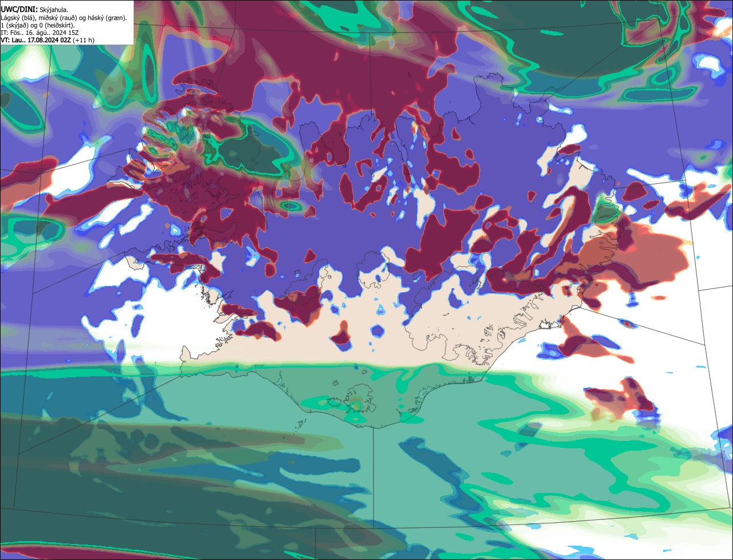The height and width of the screenshot is (560, 733).
Task: Click the "1 (skýjað) og 0 (heiðskírt)." line
Action: (37, 25)
